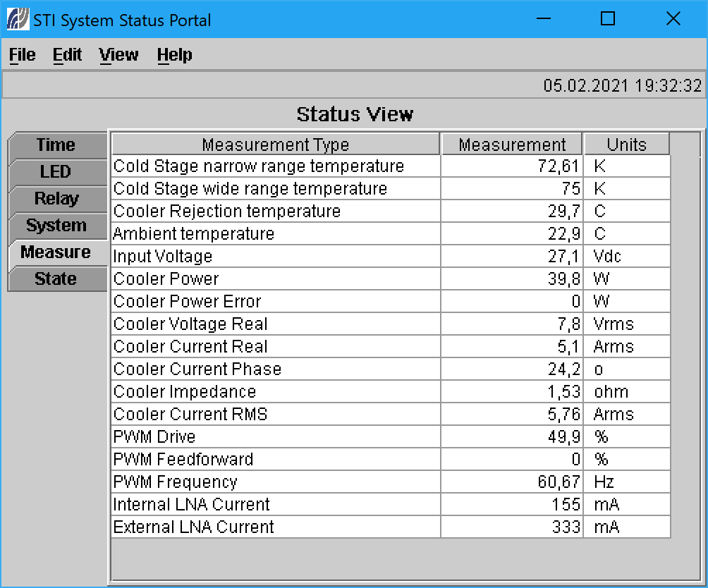The height and width of the screenshot is (588, 708).
Task: Click the External LNA value 333
Action: pos(566,527)
